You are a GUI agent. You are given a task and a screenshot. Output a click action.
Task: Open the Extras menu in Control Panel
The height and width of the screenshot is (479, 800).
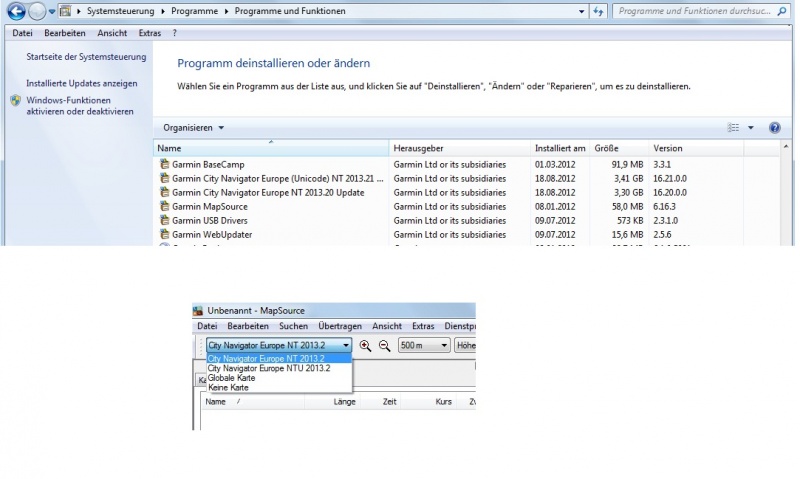149,33
